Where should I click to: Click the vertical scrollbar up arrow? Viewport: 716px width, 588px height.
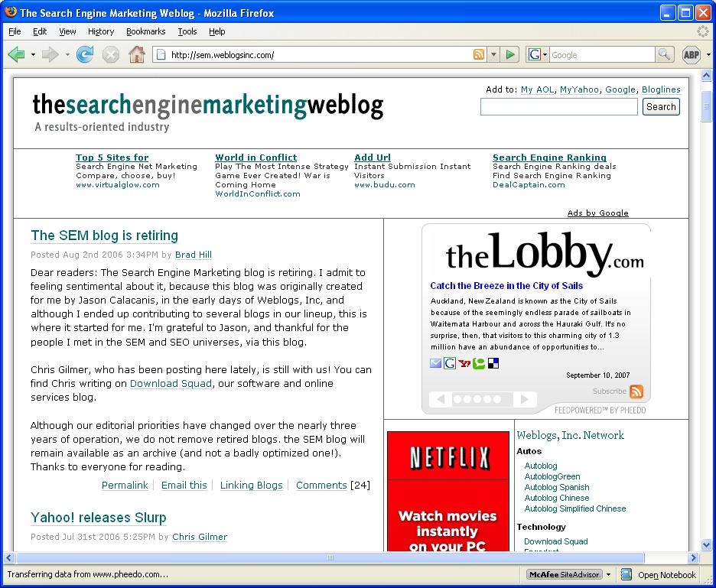(706, 76)
